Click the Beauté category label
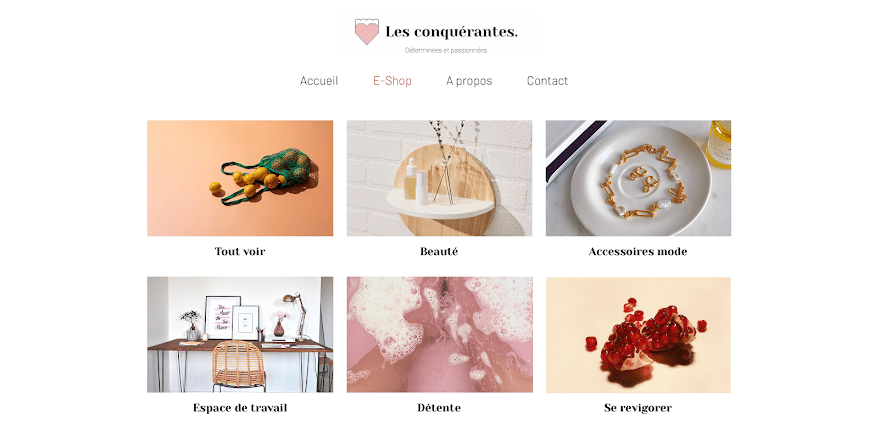The width and height of the screenshot is (879, 425). tap(439, 252)
